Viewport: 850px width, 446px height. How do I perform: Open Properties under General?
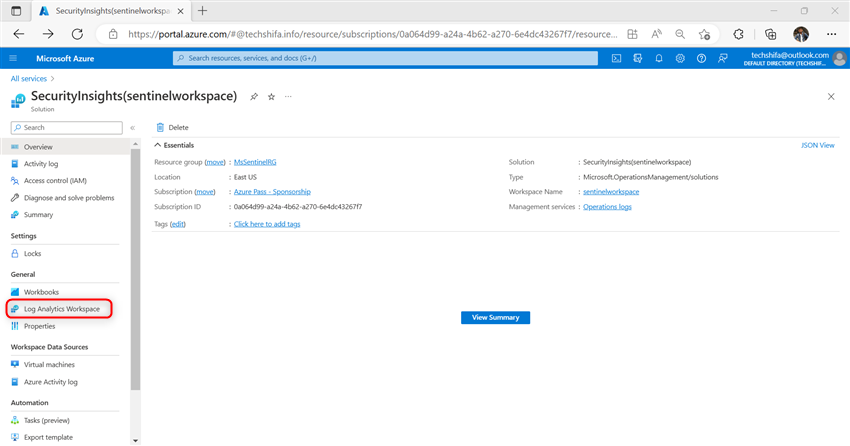(x=65, y=326)
